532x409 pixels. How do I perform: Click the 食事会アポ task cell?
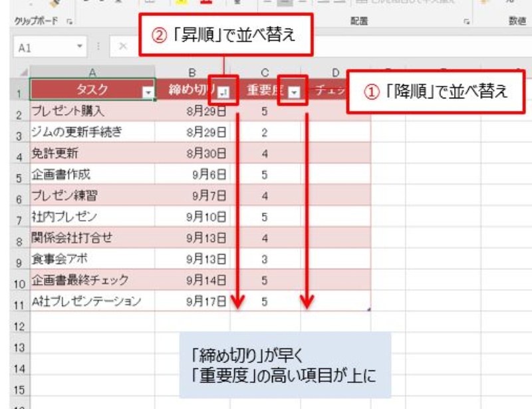pos(92,258)
